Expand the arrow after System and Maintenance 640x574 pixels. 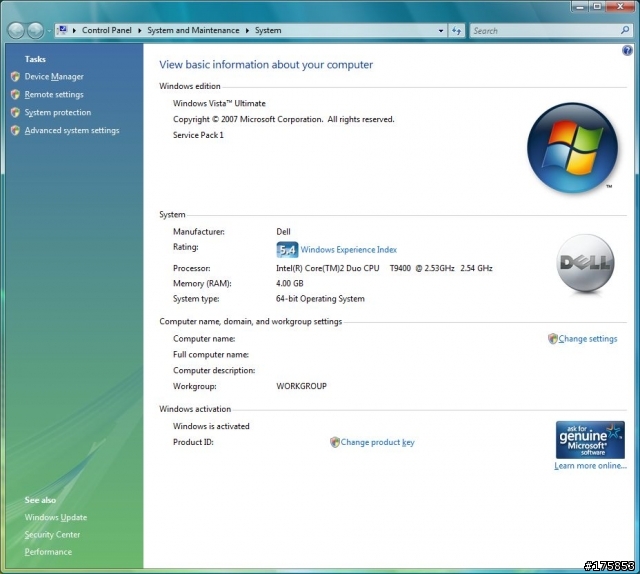[x=247, y=31]
